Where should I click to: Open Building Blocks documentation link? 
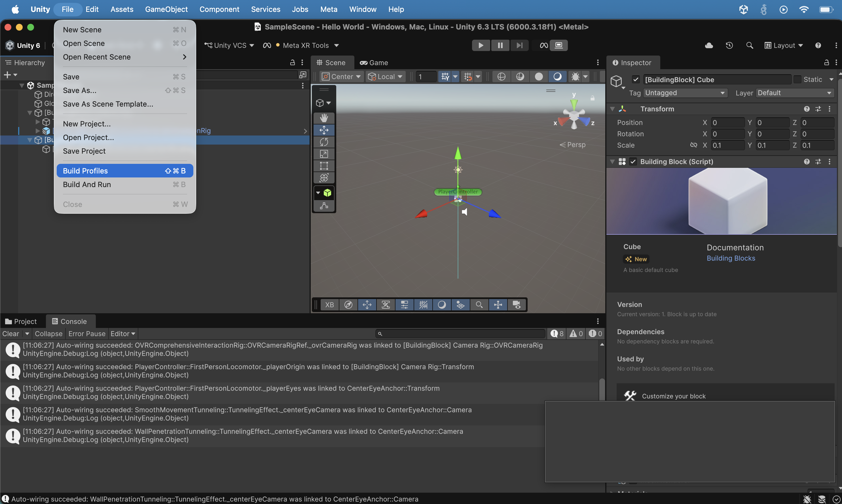coord(731,258)
